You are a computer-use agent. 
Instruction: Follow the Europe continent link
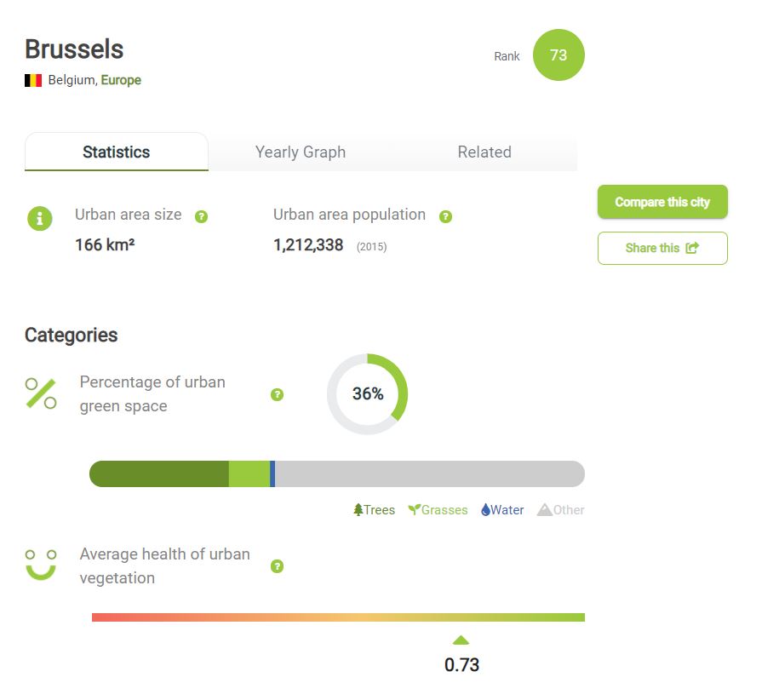[121, 80]
